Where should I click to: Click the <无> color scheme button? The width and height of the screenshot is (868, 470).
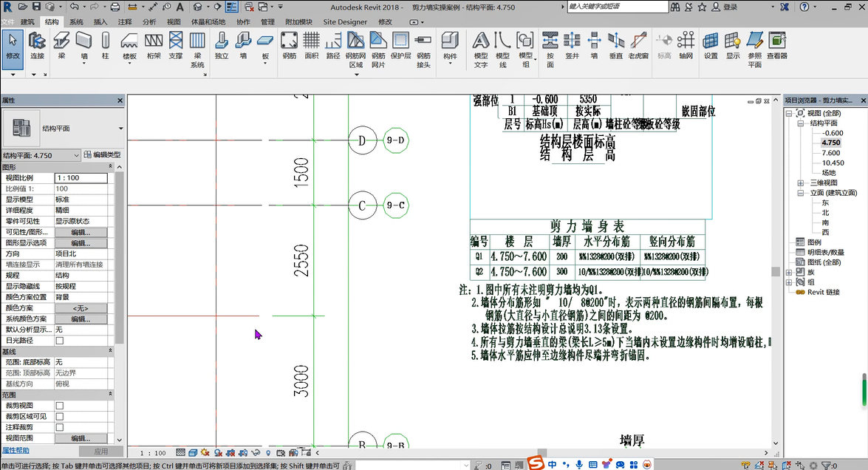pos(81,308)
